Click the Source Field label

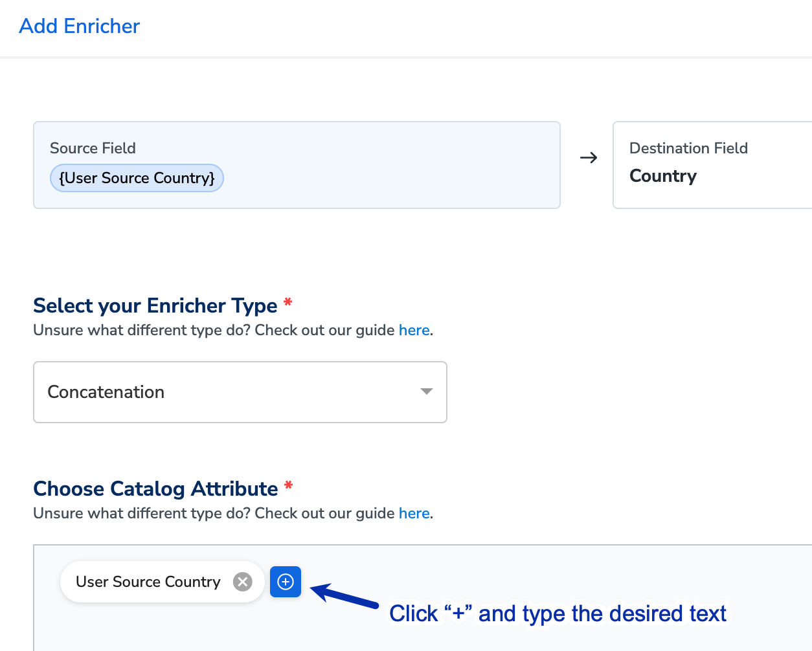tap(93, 148)
